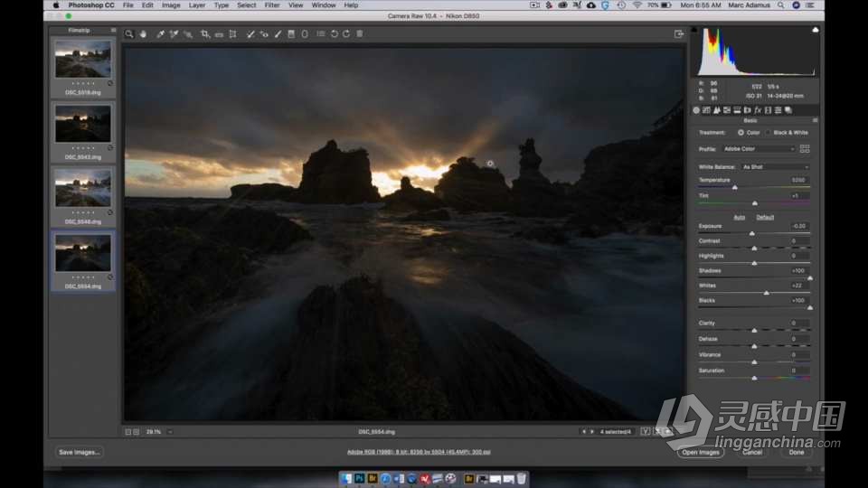Image resolution: width=868 pixels, height=488 pixels.
Task: Open the Photoshop CC application menu
Action: point(91,5)
